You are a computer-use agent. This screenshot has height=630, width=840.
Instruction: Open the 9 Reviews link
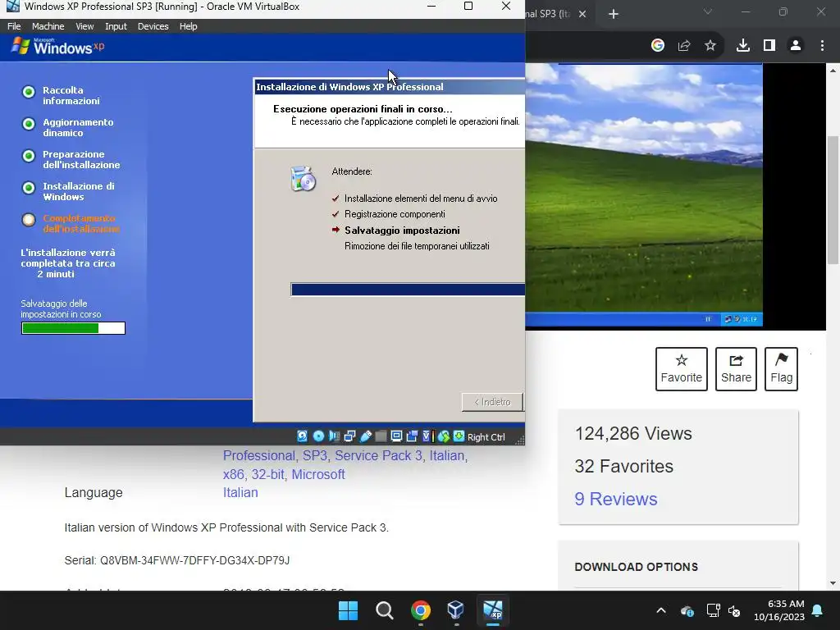click(x=615, y=499)
